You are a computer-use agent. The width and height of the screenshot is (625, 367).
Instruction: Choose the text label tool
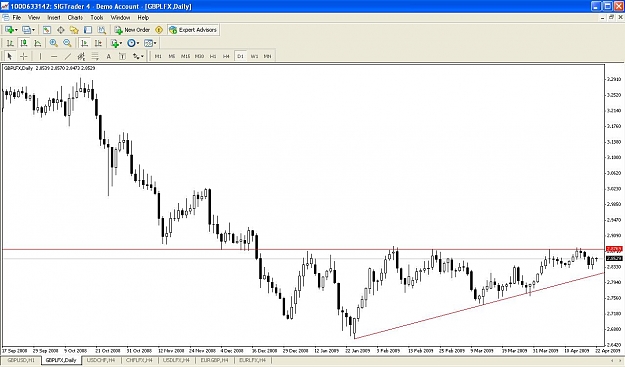[x=122, y=56]
